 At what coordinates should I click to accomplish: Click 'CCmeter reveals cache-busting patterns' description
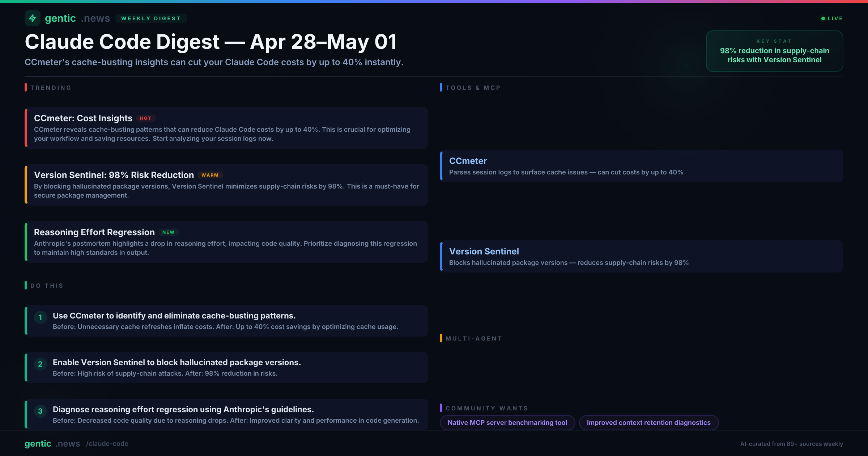[222, 134]
